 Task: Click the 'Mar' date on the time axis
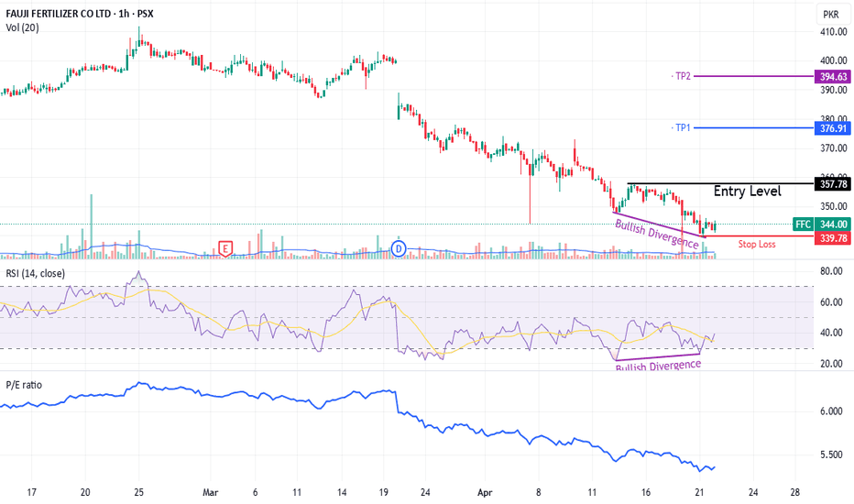click(210, 493)
